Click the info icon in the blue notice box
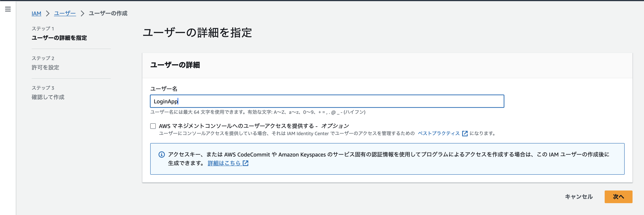 (x=161, y=155)
